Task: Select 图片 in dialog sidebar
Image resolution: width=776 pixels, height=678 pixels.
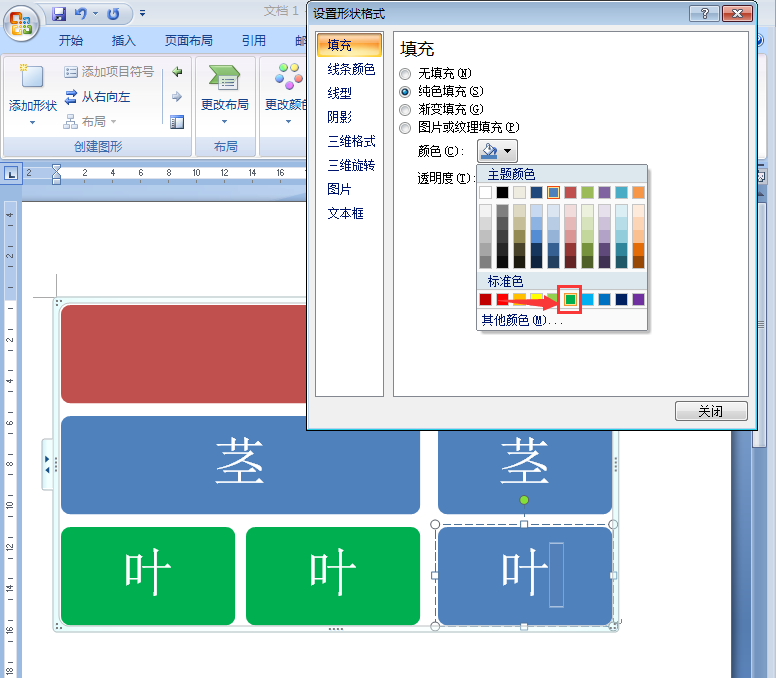Action: [340, 189]
